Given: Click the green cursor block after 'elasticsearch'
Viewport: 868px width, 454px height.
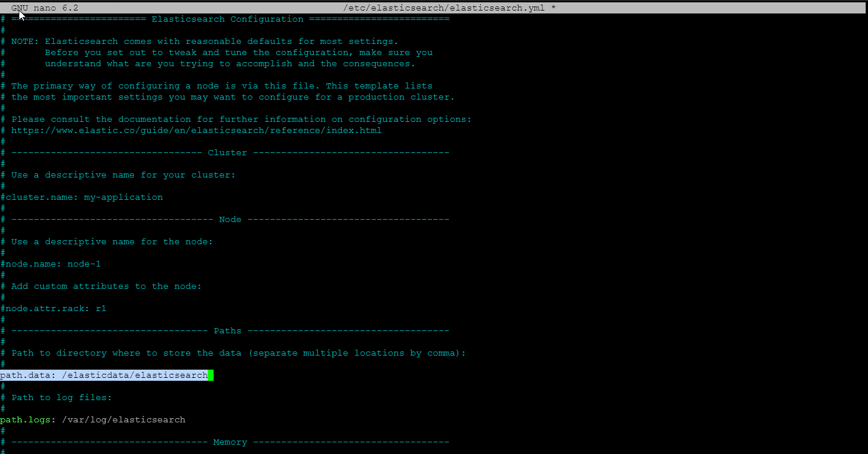Looking at the screenshot, I should tap(211, 376).
